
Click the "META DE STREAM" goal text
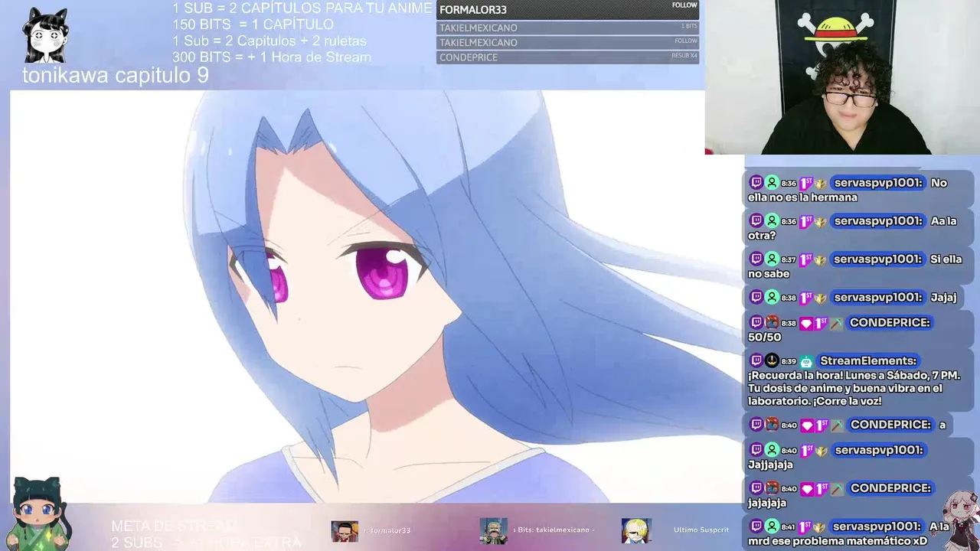175,527
